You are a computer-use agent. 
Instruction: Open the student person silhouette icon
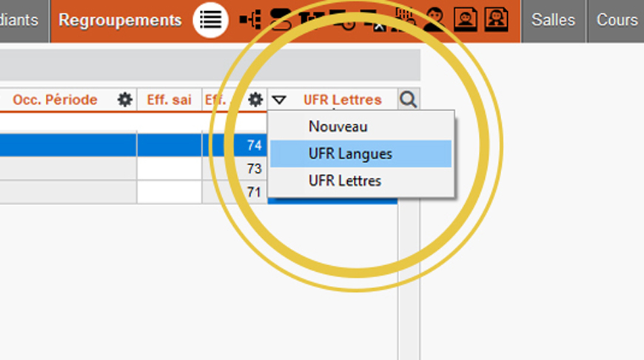(435, 19)
